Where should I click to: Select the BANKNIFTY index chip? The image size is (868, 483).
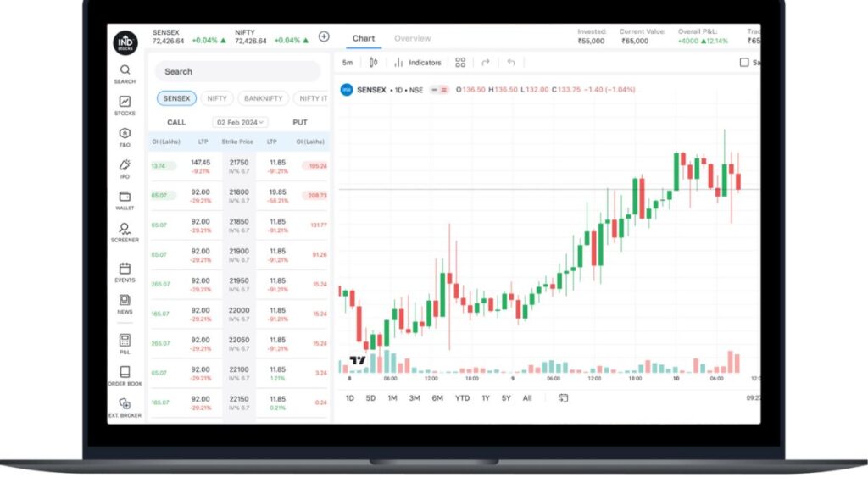click(x=263, y=98)
